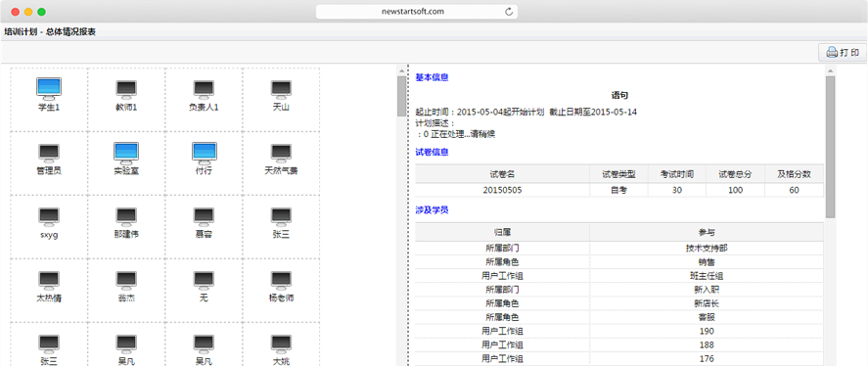Viewport: 868px width, 366px height.
Task: Click the 试卷总分 column header
Action: (735, 174)
